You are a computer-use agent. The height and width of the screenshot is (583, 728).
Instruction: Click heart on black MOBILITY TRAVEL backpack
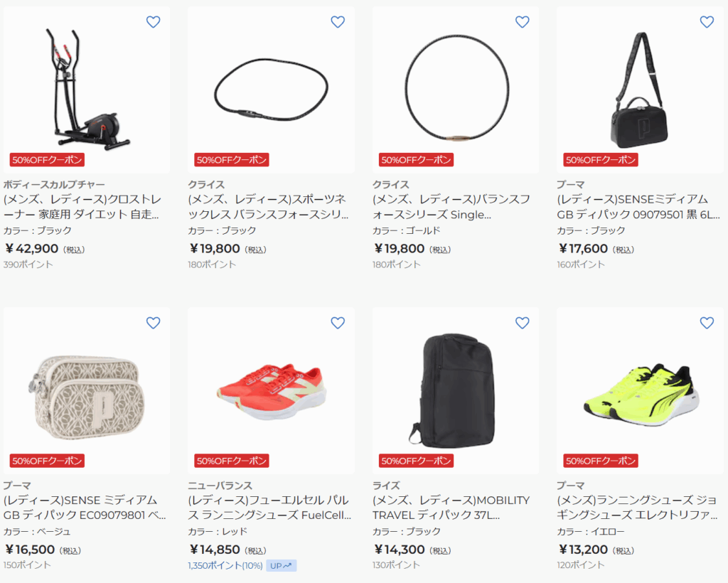523,323
